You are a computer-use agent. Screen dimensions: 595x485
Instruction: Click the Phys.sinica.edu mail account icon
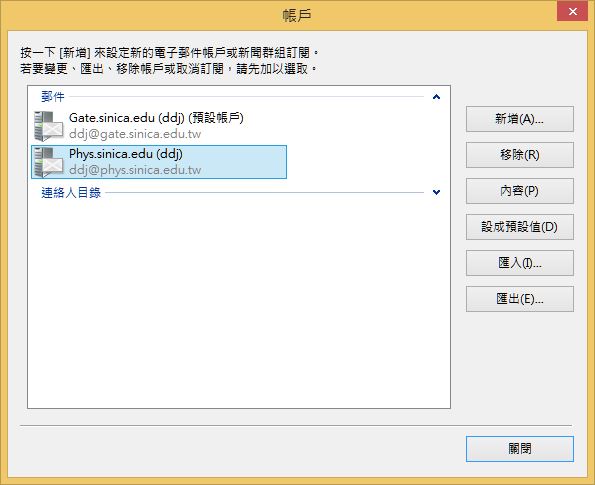pos(49,162)
